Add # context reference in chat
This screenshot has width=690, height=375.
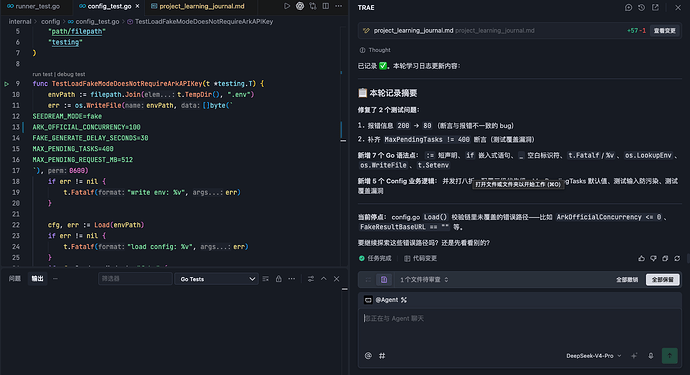tap(382, 356)
